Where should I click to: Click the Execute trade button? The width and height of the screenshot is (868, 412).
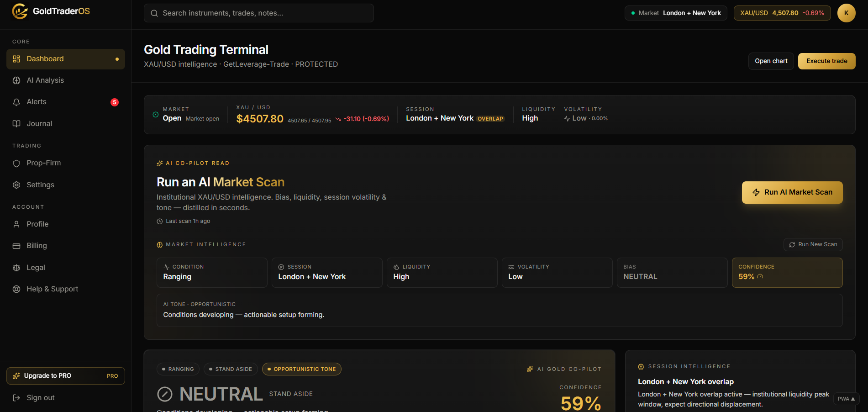pyautogui.click(x=827, y=61)
